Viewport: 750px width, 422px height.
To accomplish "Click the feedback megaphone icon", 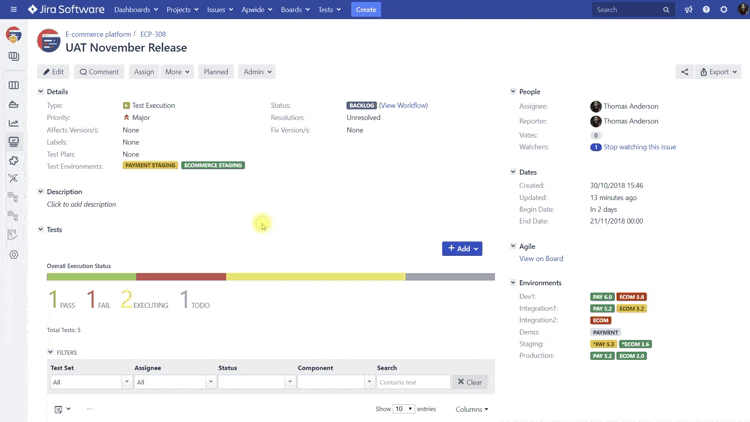I will click(x=688, y=10).
